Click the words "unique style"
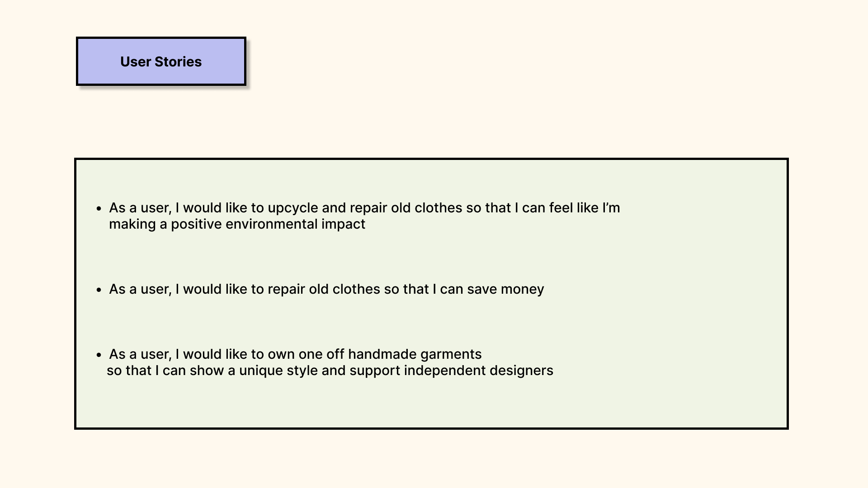This screenshot has height=488, width=868. pyautogui.click(x=278, y=371)
